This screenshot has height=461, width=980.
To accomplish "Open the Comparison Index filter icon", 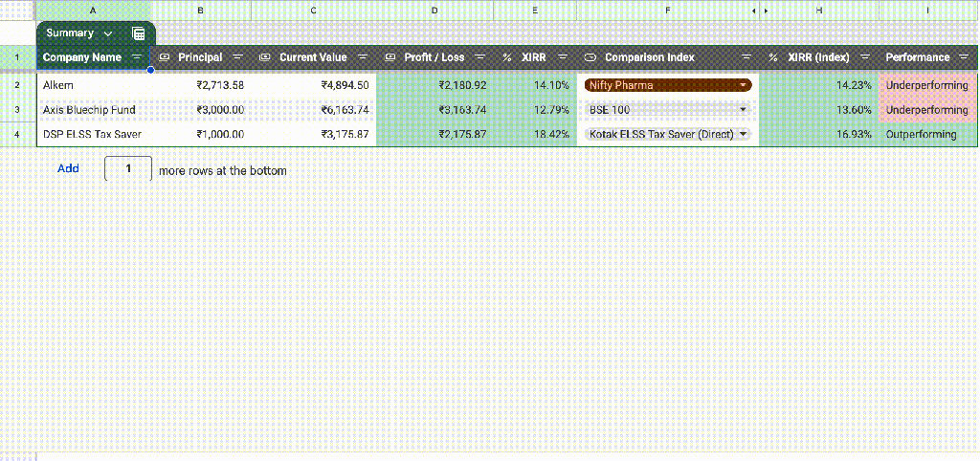I will 746,57.
